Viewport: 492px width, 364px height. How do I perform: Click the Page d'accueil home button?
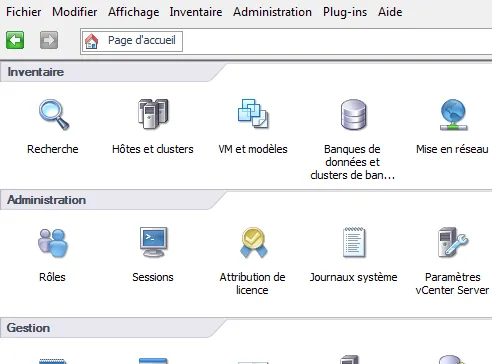(132, 41)
